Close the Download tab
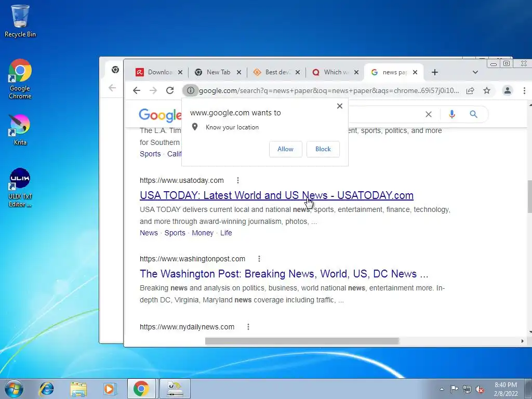532x399 pixels. click(180, 72)
